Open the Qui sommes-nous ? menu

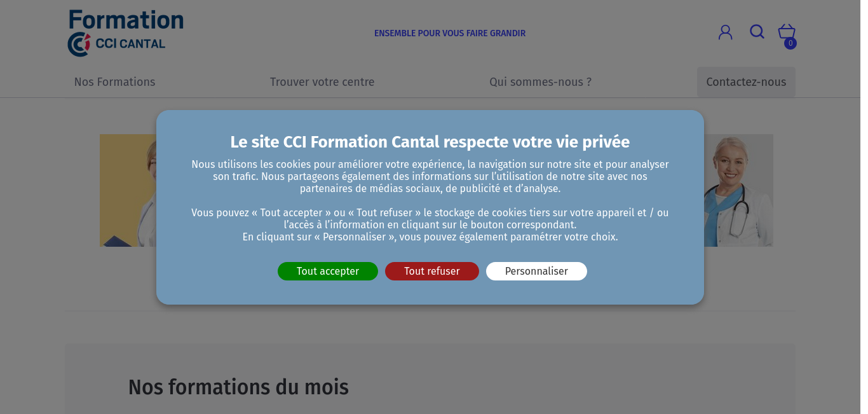pyautogui.click(x=540, y=82)
